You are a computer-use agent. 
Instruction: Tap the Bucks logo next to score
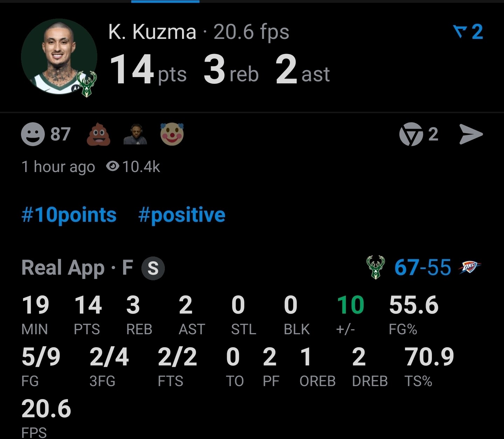point(376,267)
